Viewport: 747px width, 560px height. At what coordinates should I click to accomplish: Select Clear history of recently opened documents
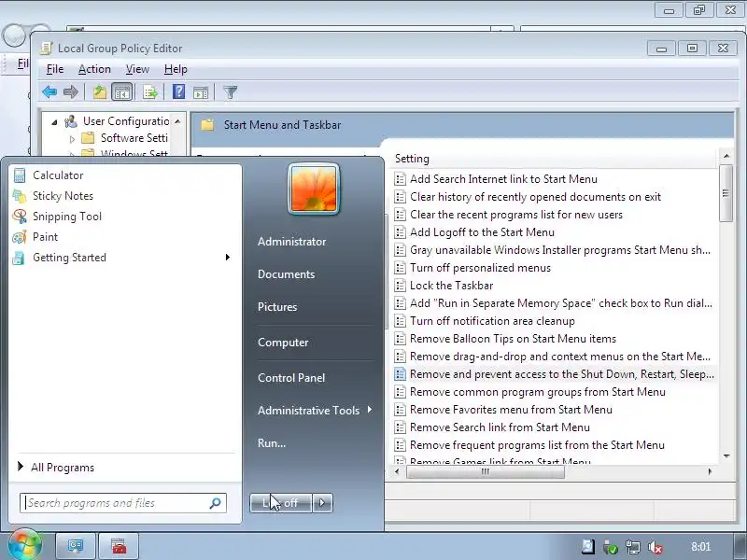(x=535, y=197)
